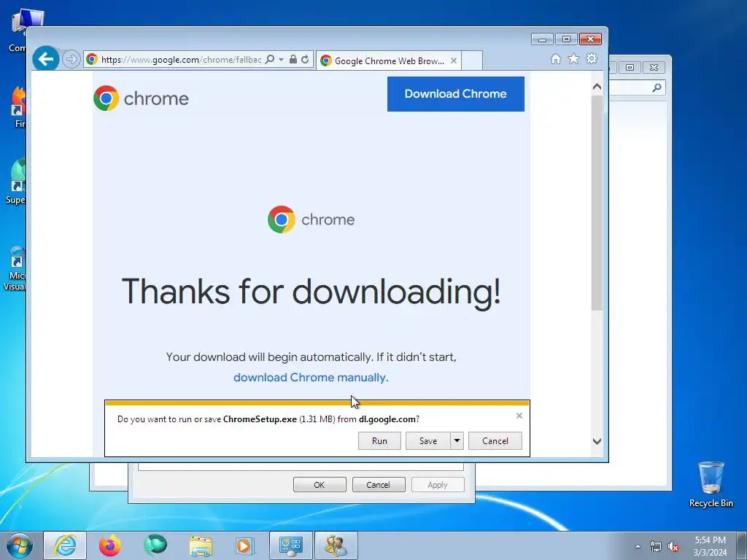The image size is (747, 560).
Task: Open the address bar dropdown arrow
Action: (281, 60)
